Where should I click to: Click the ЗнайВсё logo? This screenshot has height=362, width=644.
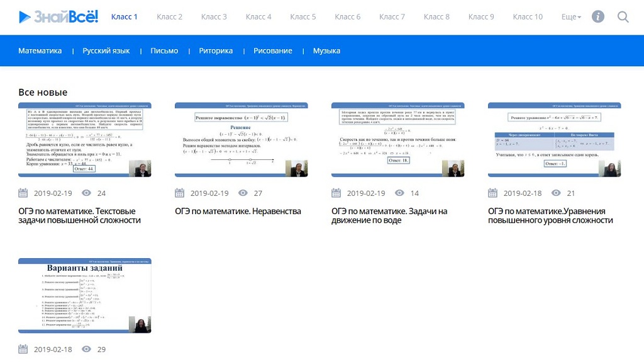click(x=58, y=17)
